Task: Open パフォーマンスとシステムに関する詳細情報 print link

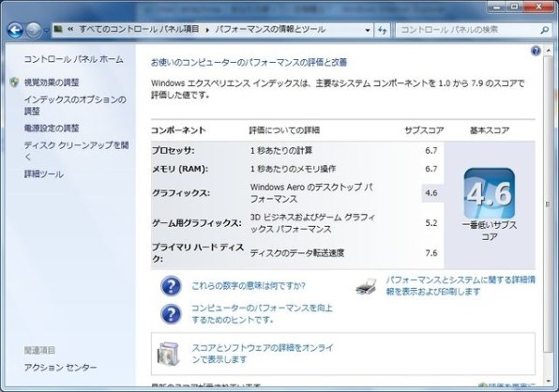Action: click(x=461, y=286)
